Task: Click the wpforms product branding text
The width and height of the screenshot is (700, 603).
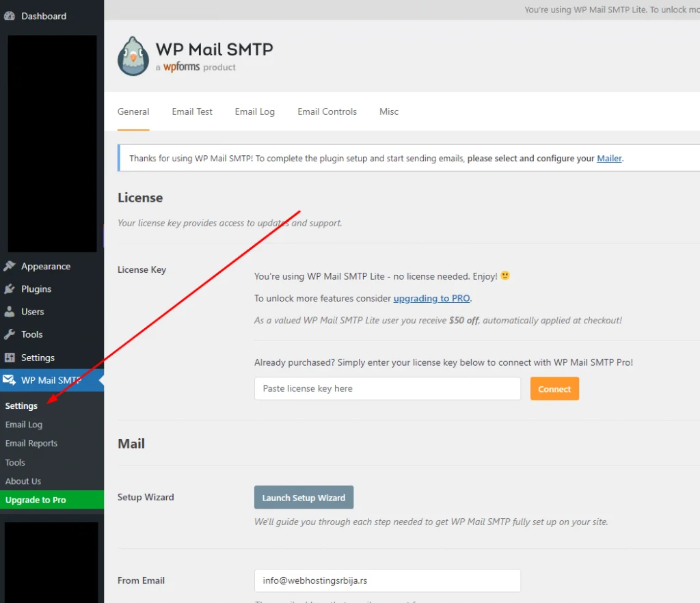Action: (196, 67)
